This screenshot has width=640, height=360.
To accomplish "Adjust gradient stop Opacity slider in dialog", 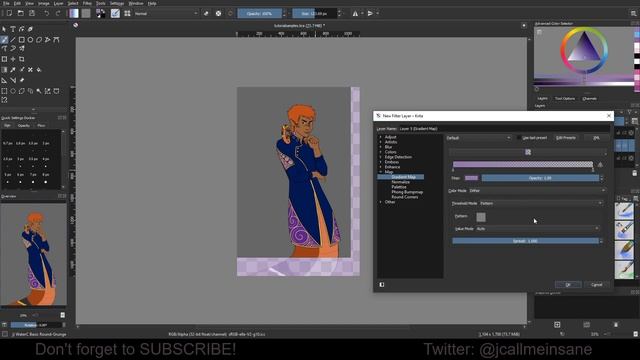I will coord(540,178).
